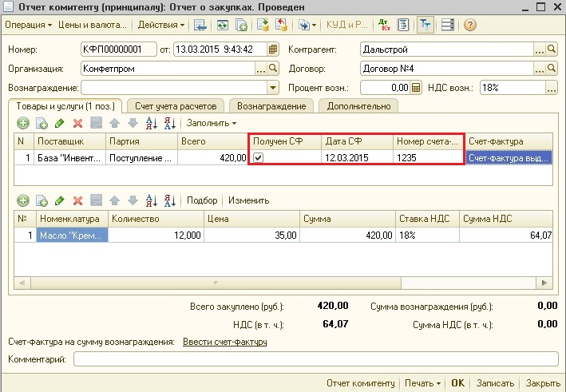Screen dimensions: 566x392
Task: Move row up in upper goods table
Action: [x=114, y=123]
